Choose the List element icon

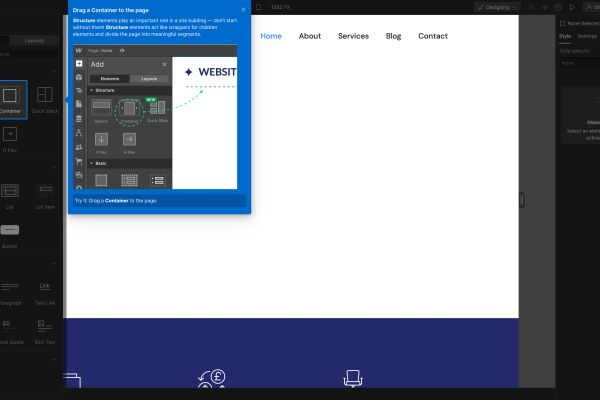click(x=10, y=190)
